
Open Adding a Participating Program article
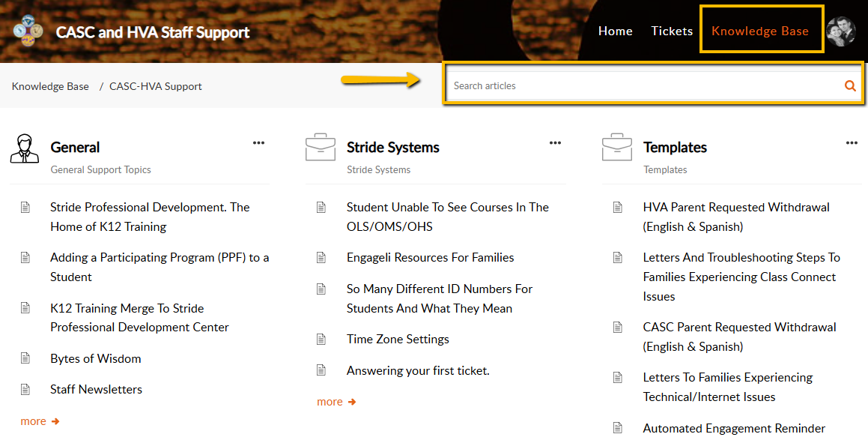(x=160, y=267)
